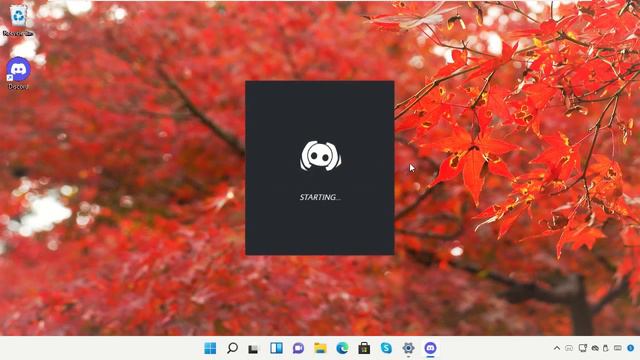Click the running Discord taskbar icon
640x360 pixels.
tap(430, 348)
